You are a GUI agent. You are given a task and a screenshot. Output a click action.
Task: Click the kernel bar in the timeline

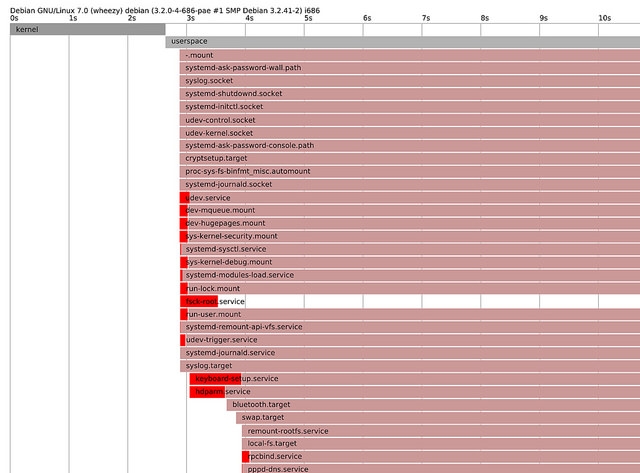pyautogui.click(x=87, y=30)
